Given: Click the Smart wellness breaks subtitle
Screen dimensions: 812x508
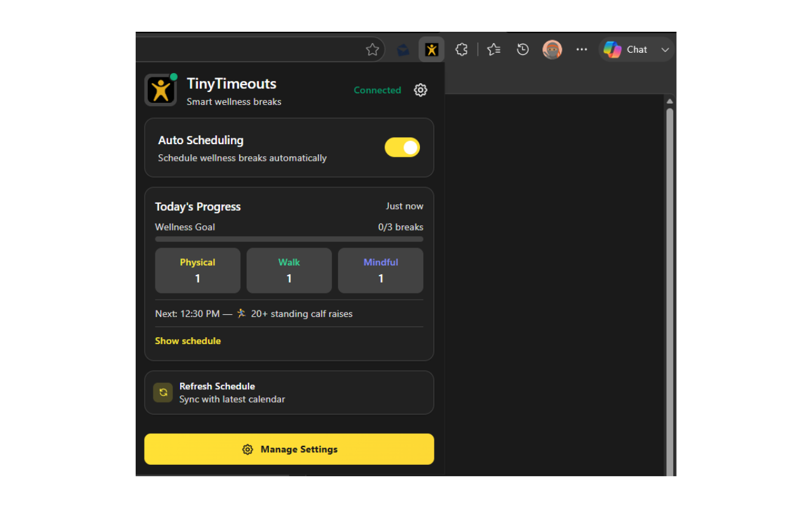Looking at the screenshot, I should click(x=234, y=102).
